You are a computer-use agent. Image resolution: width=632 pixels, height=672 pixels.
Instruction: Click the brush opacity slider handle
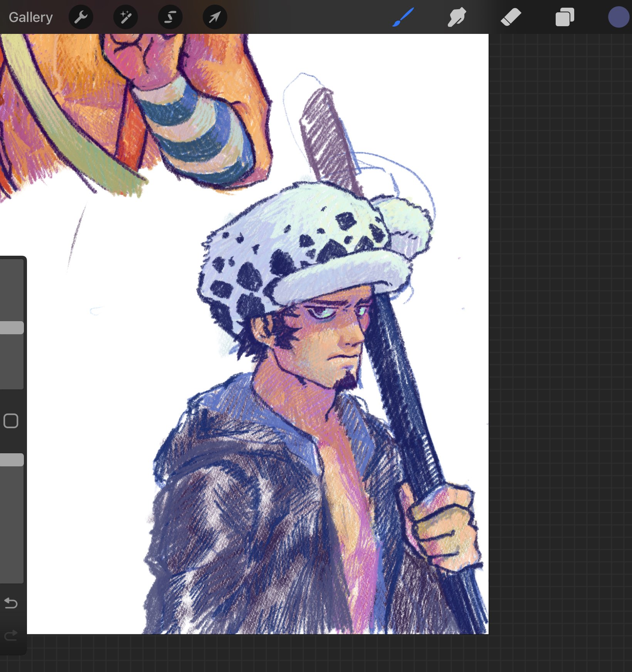tap(12, 460)
